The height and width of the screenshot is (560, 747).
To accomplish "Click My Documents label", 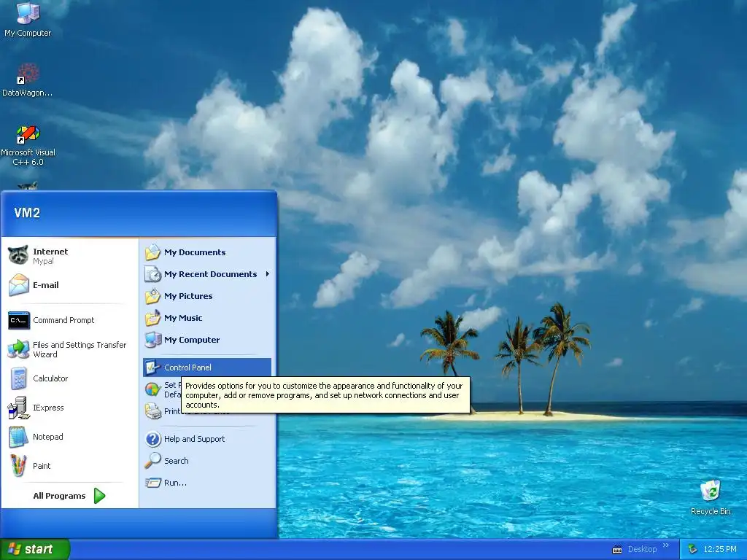I will click(x=195, y=252).
